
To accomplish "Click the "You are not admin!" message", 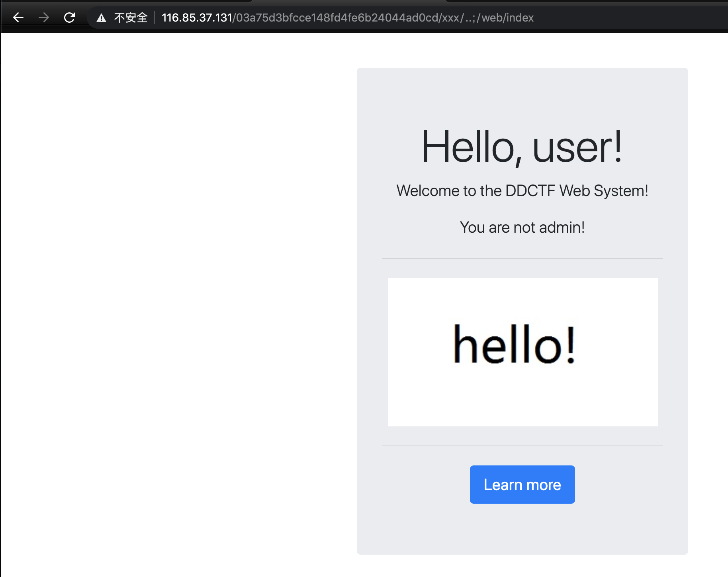I will tap(522, 228).
